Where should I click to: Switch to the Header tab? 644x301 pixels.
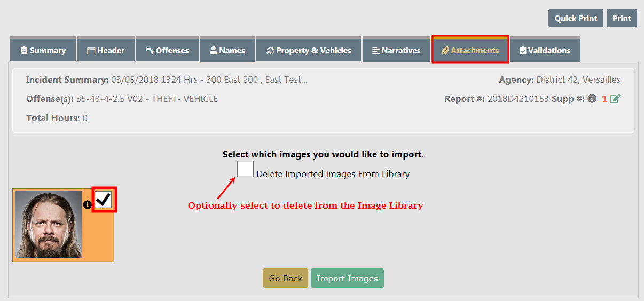106,51
